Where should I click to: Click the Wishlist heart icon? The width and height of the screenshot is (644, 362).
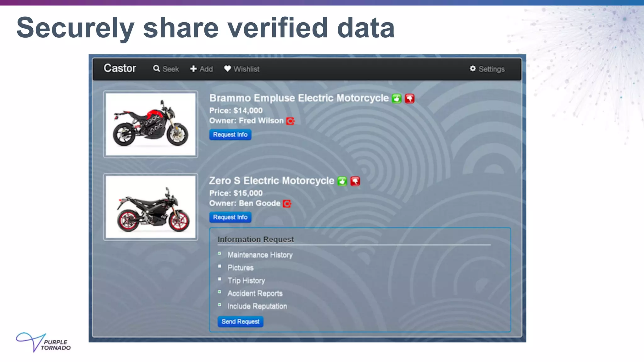click(x=227, y=69)
